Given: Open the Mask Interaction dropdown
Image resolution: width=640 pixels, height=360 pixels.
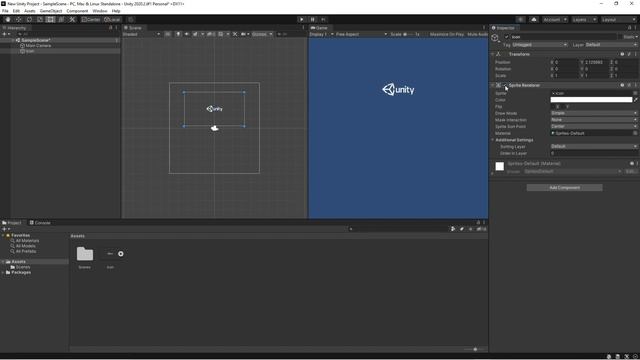Looking at the screenshot, I should (594, 120).
